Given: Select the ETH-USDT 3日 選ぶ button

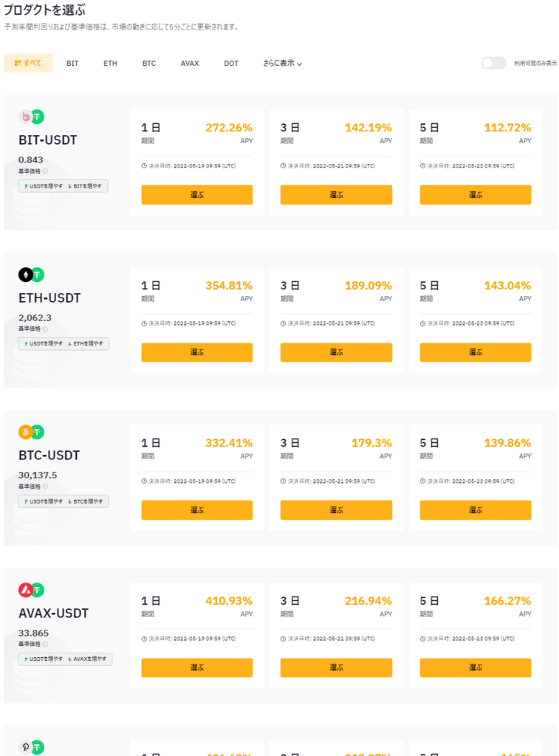Looking at the screenshot, I should [x=336, y=352].
